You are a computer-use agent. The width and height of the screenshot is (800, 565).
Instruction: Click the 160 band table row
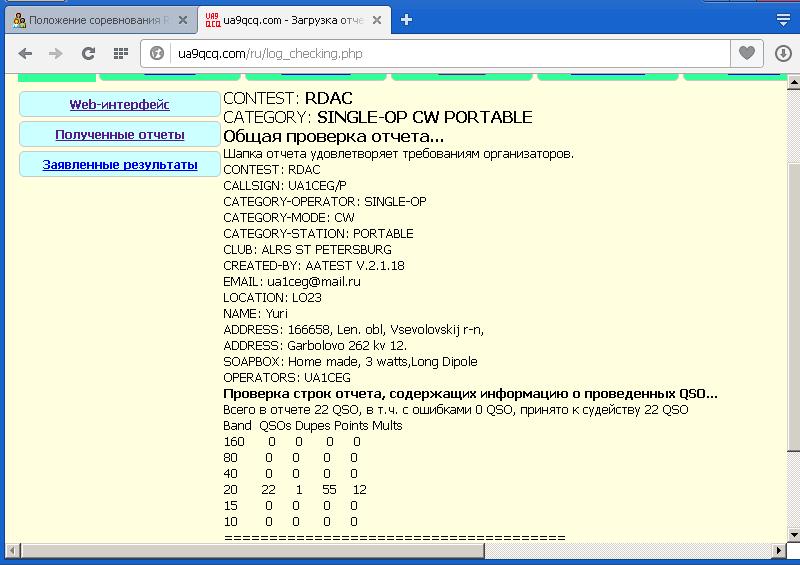point(292,442)
